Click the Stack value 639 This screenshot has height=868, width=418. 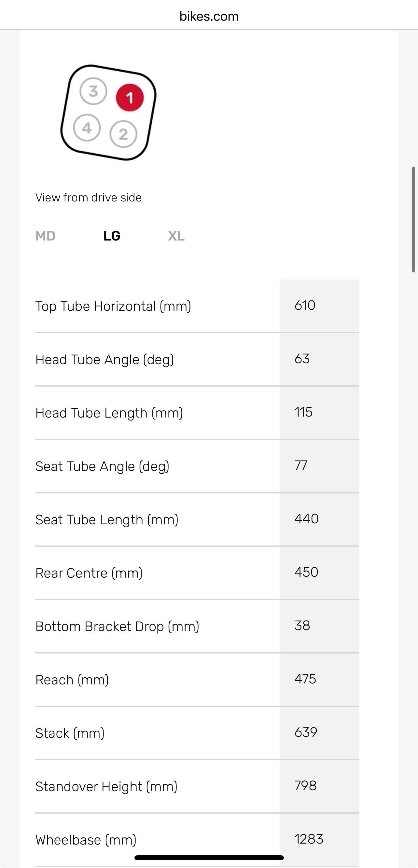(x=306, y=732)
